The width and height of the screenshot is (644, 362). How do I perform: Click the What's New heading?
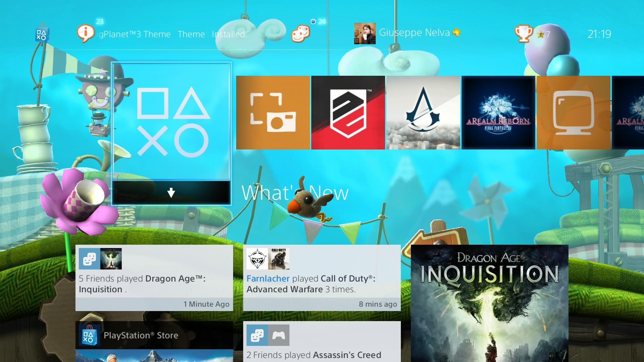295,193
